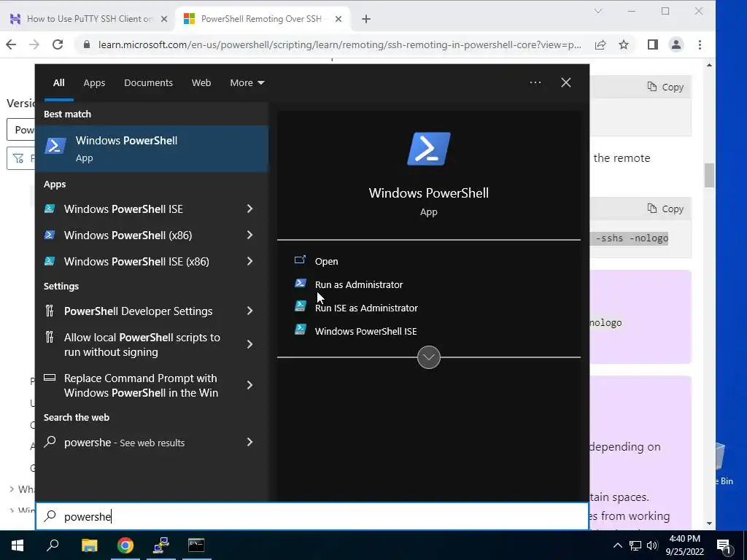The height and width of the screenshot is (560, 747).
Task: Go back in Chrome
Action: pyautogui.click(x=11, y=44)
